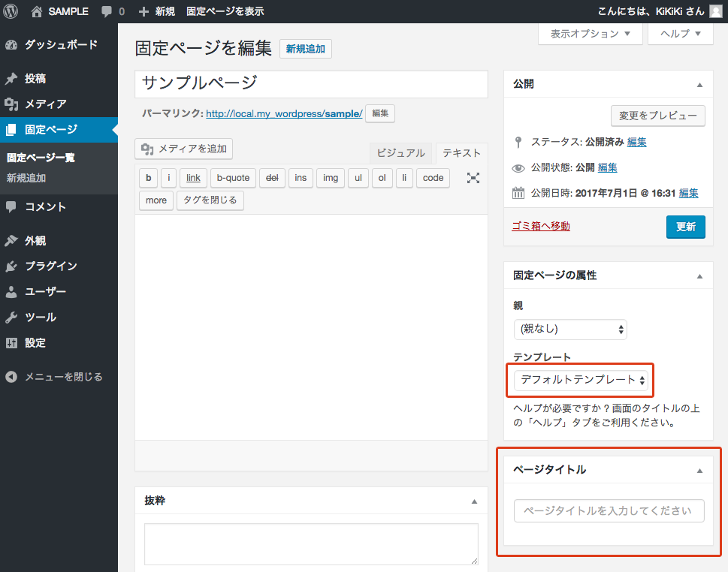This screenshot has width=728, height=572.
Task: Edit the ステータス status link
Action: tap(636, 142)
